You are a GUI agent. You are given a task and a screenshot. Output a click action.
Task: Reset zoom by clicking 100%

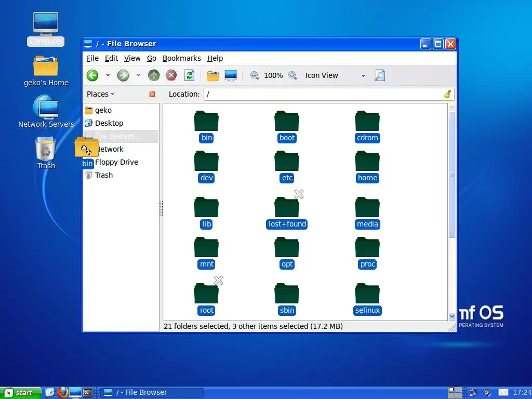pyautogui.click(x=273, y=75)
